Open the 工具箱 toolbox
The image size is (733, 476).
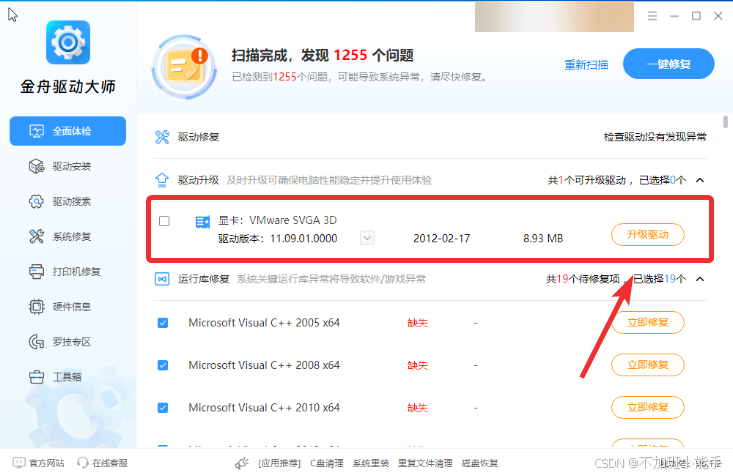(x=68, y=377)
